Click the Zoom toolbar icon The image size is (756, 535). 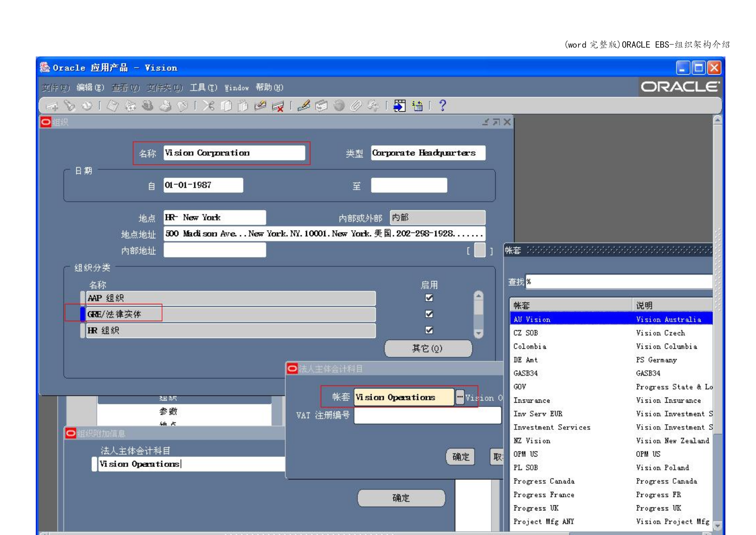[322, 106]
